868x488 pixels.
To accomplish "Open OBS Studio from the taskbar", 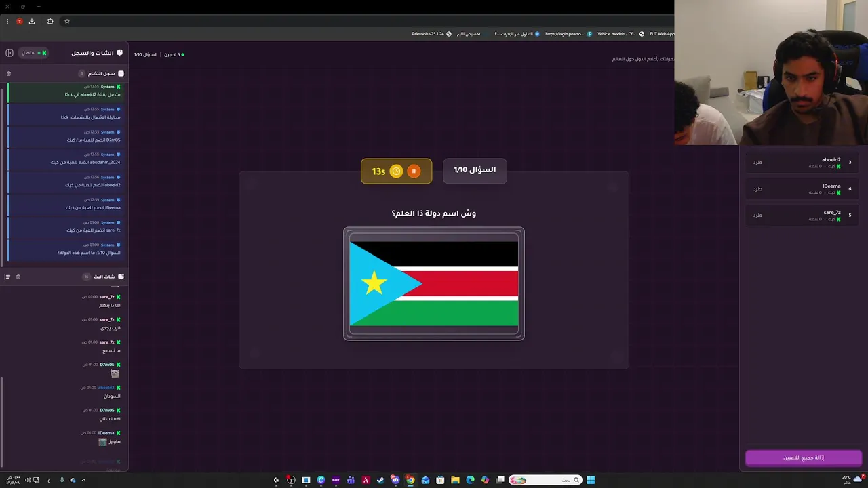I will [x=291, y=480].
